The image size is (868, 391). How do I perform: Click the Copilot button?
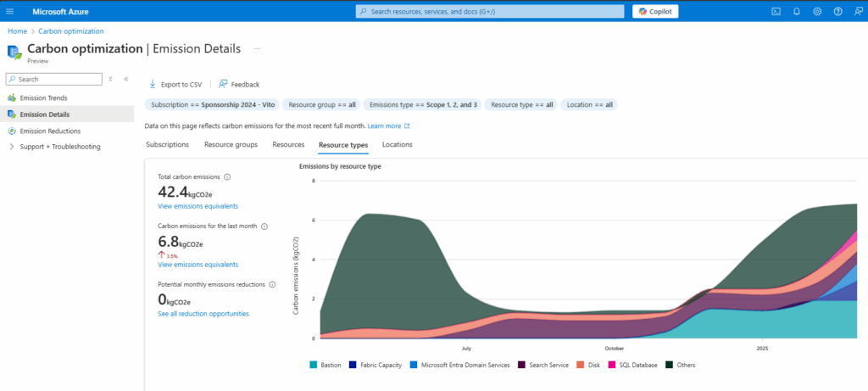point(655,11)
